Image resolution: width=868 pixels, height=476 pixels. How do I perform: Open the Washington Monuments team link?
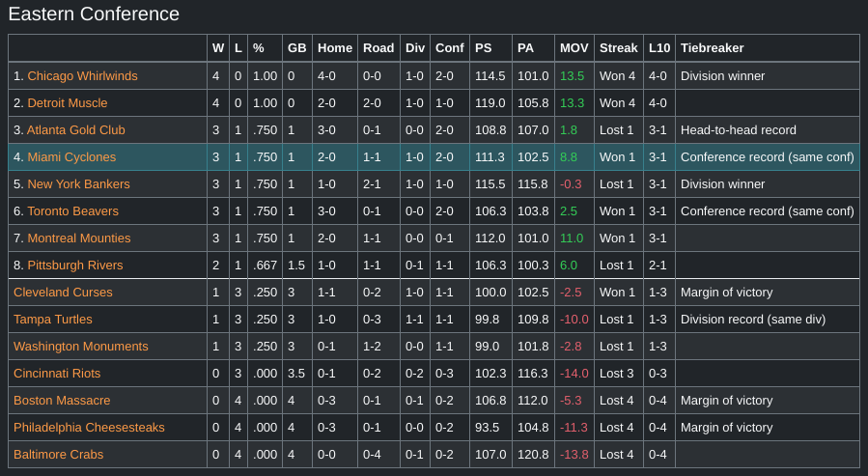coord(81,347)
